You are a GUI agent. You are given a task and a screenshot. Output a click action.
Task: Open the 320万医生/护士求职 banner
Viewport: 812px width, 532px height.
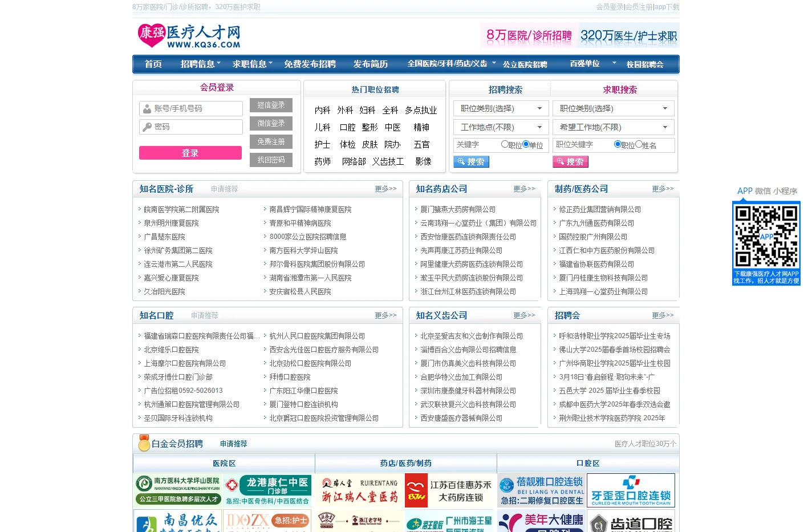[628, 35]
